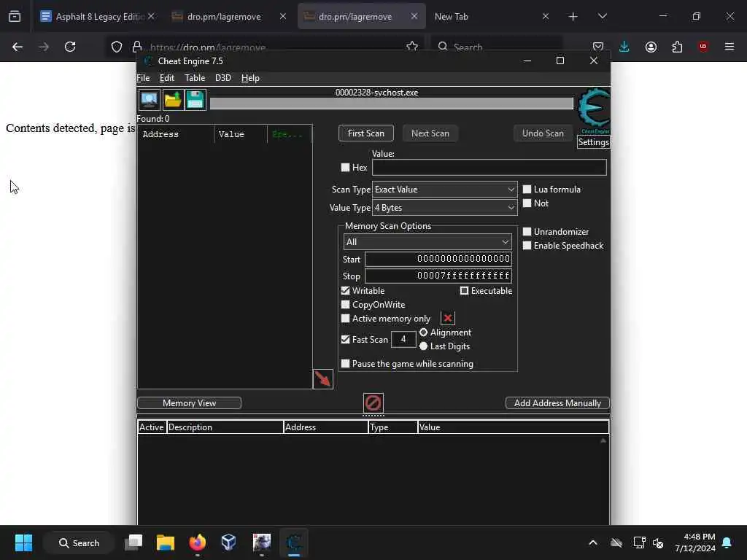The image size is (747, 560).
Task: Uncheck the Writable checkbox
Action: [x=345, y=290]
